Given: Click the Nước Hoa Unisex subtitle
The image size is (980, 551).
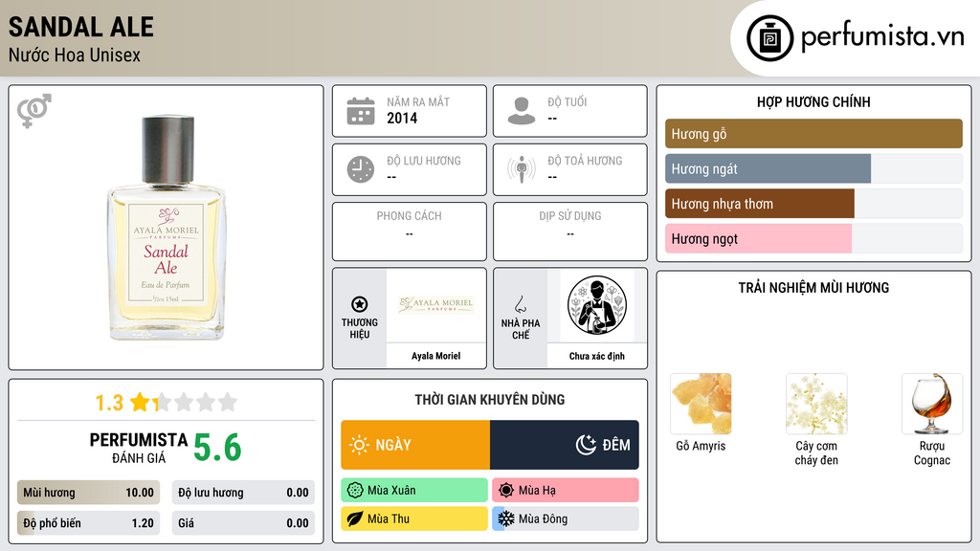Looking at the screenshot, I should tap(75, 55).
